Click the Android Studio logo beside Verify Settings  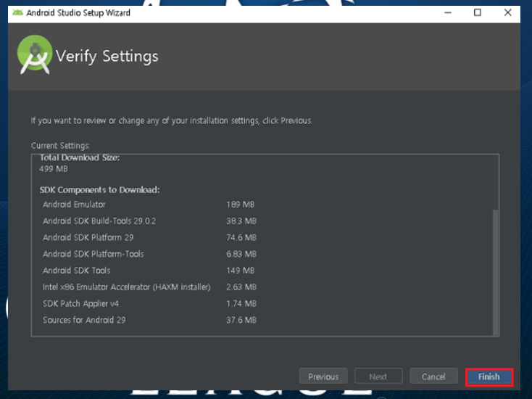[x=35, y=54]
